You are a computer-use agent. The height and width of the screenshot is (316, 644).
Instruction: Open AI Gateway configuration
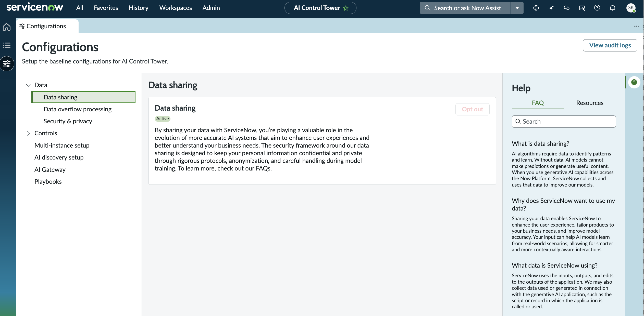[x=50, y=169]
